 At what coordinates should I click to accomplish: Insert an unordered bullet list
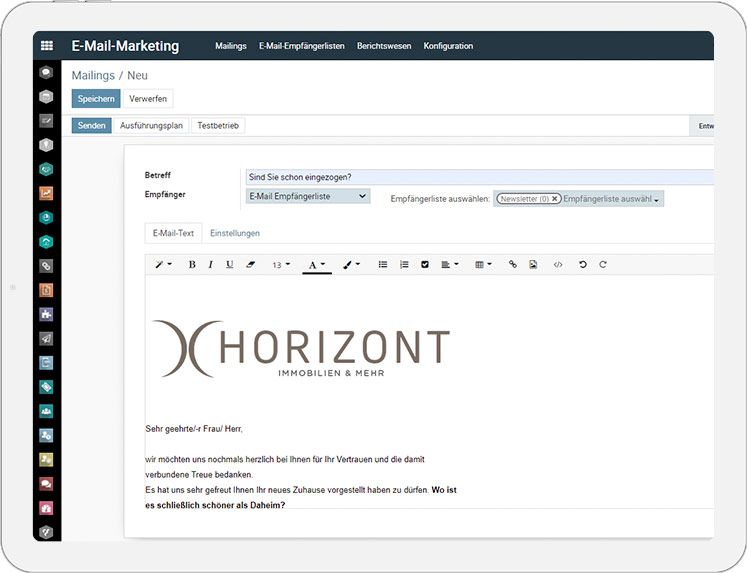click(383, 265)
